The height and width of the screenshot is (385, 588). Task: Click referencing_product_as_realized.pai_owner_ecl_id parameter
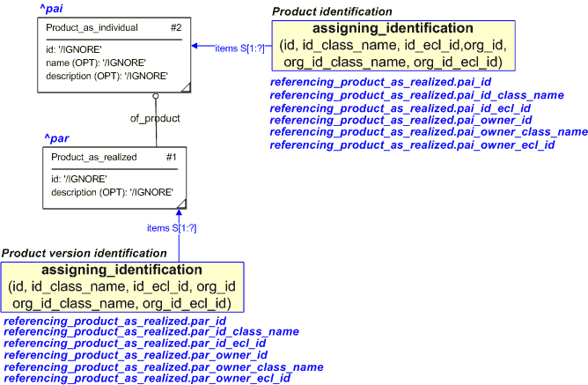click(x=412, y=144)
